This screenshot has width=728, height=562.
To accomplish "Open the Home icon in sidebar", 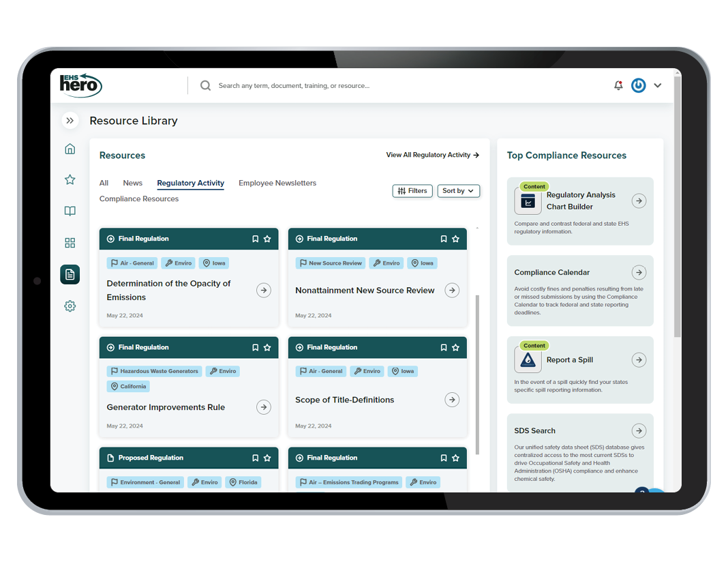I will pyautogui.click(x=70, y=149).
